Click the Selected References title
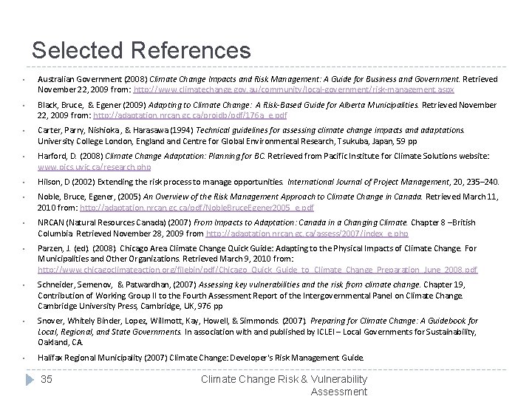Image resolution: width=532 pixels, height=399 pixels. (141, 50)
